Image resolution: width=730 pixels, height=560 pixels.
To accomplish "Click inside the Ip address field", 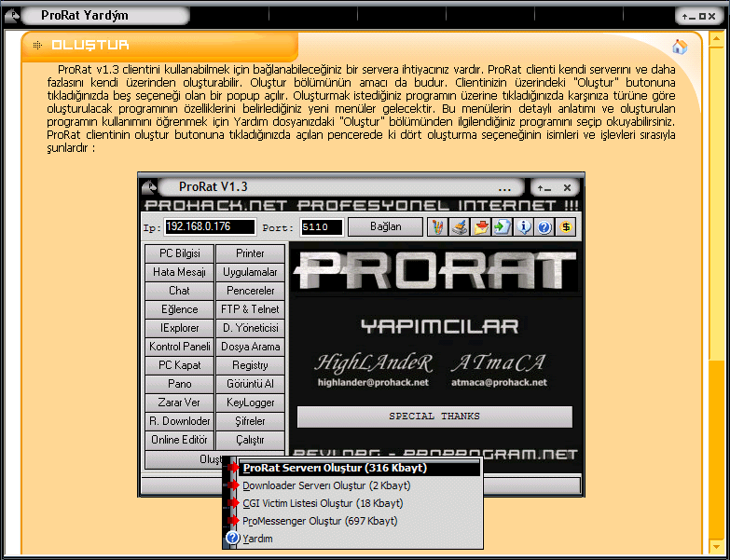I will coord(210,227).
